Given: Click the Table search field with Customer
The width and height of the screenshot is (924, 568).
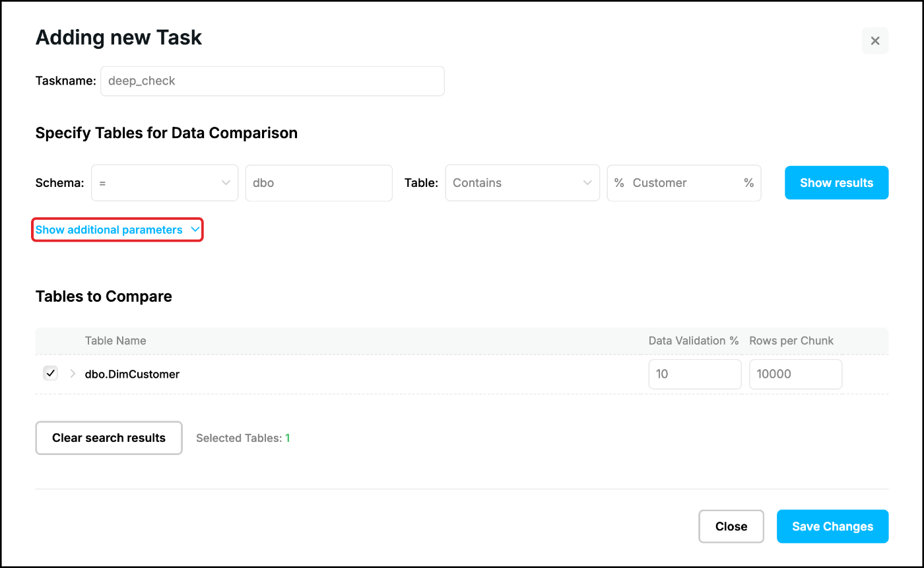Looking at the screenshot, I should (684, 183).
